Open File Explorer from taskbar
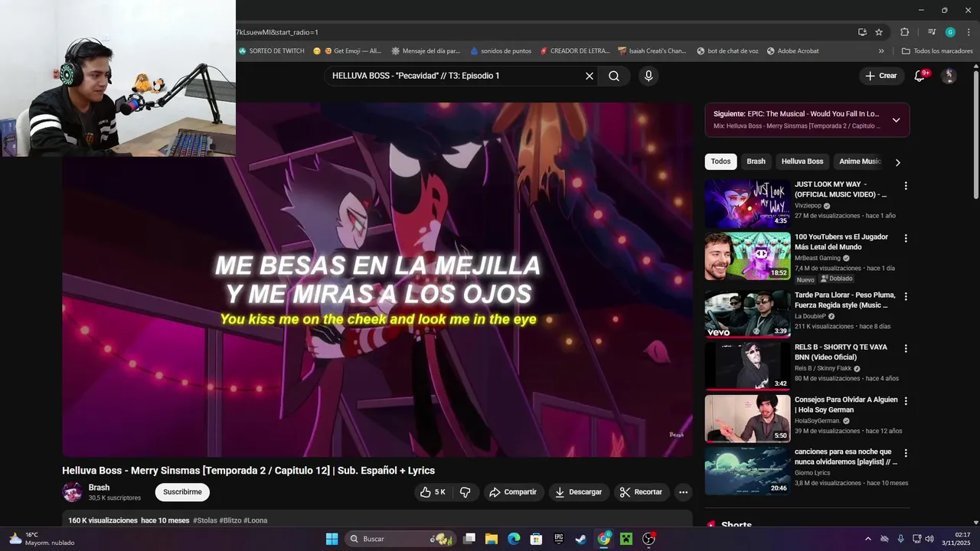Screen dimensions: 980x551 tap(492, 539)
